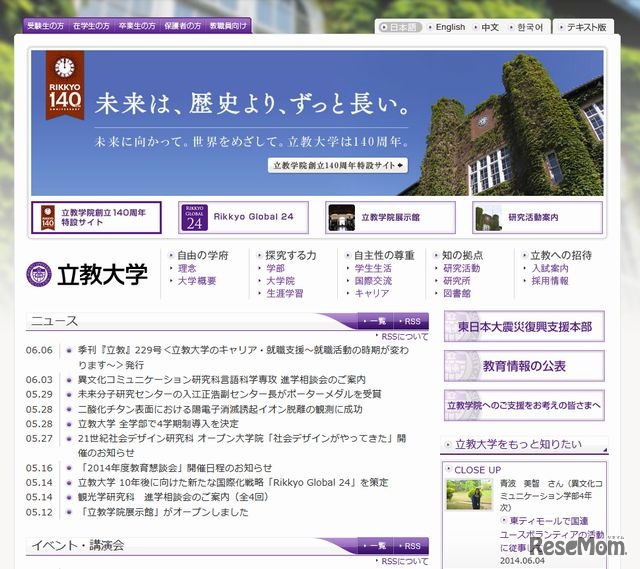The width and height of the screenshot is (640, 569).
Task: Open the 入試案内 link
Action: pos(550,269)
